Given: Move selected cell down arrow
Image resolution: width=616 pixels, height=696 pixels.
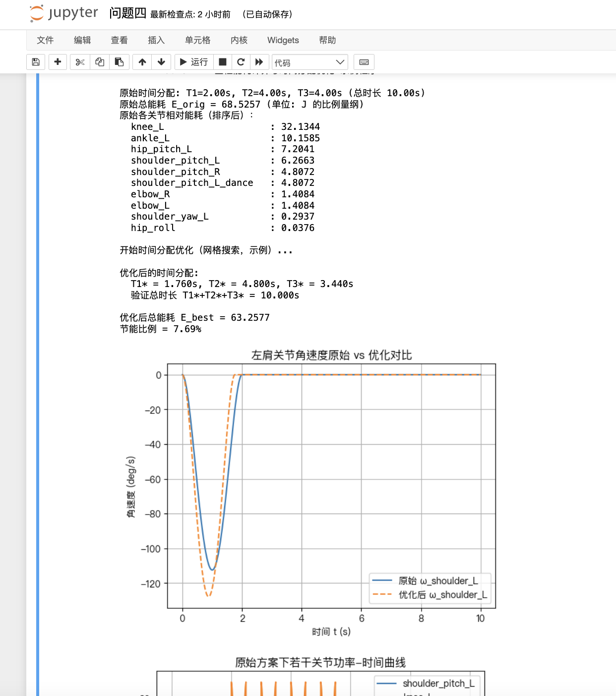Looking at the screenshot, I should click(161, 62).
